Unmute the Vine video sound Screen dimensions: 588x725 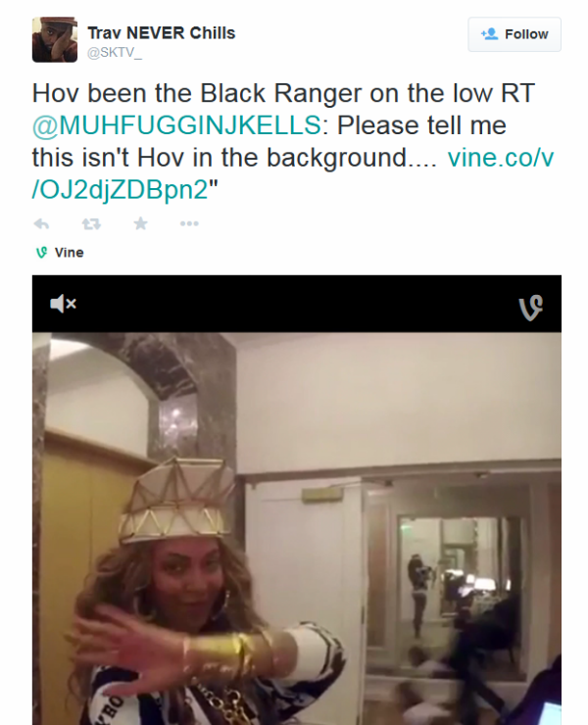pos(63,304)
